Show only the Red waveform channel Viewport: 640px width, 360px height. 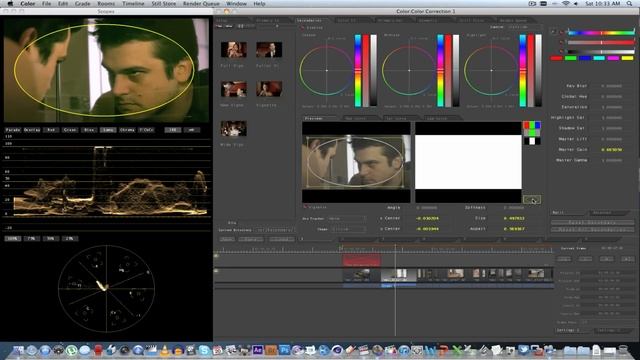51,130
